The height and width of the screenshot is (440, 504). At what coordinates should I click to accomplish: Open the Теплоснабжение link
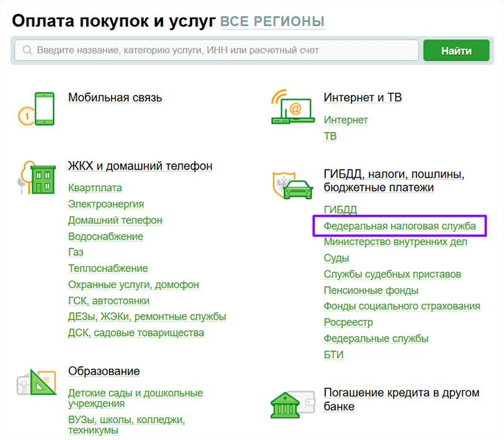[108, 269]
